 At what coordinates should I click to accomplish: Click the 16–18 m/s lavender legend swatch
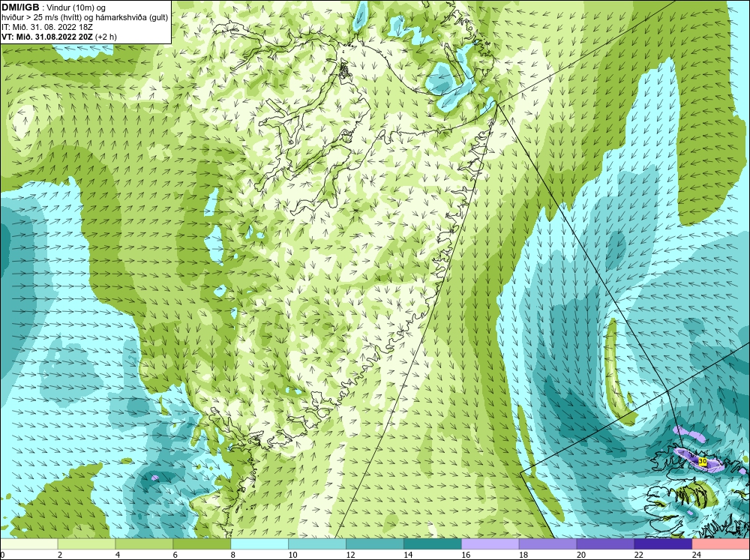coord(490,544)
